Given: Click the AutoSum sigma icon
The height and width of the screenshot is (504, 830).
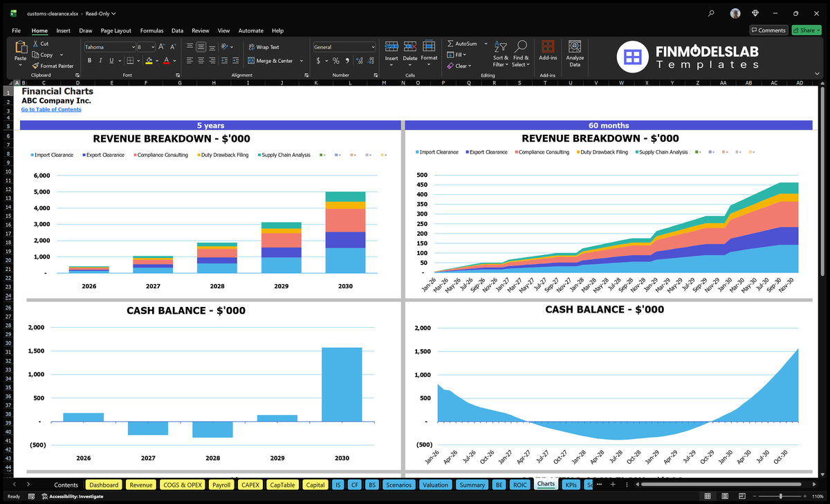Looking at the screenshot, I should tap(450, 44).
